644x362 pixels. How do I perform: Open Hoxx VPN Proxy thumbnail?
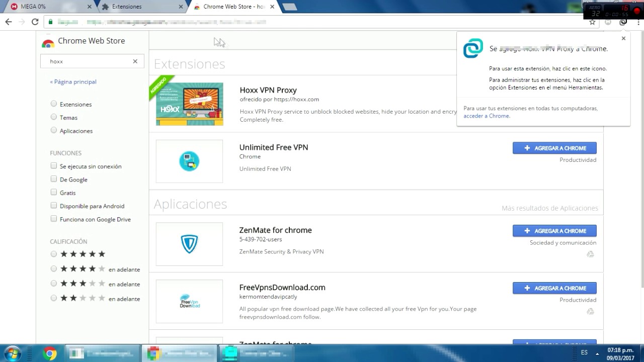pyautogui.click(x=190, y=104)
